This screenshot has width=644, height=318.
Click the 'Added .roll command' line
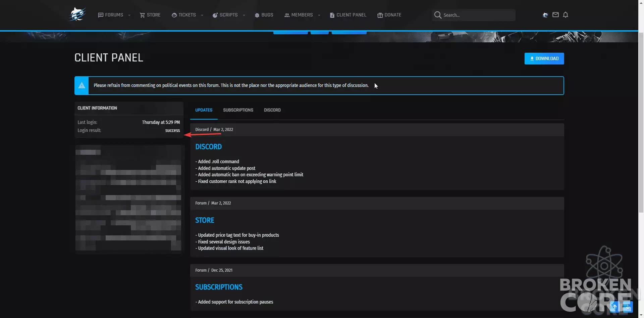tap(217, 162)
